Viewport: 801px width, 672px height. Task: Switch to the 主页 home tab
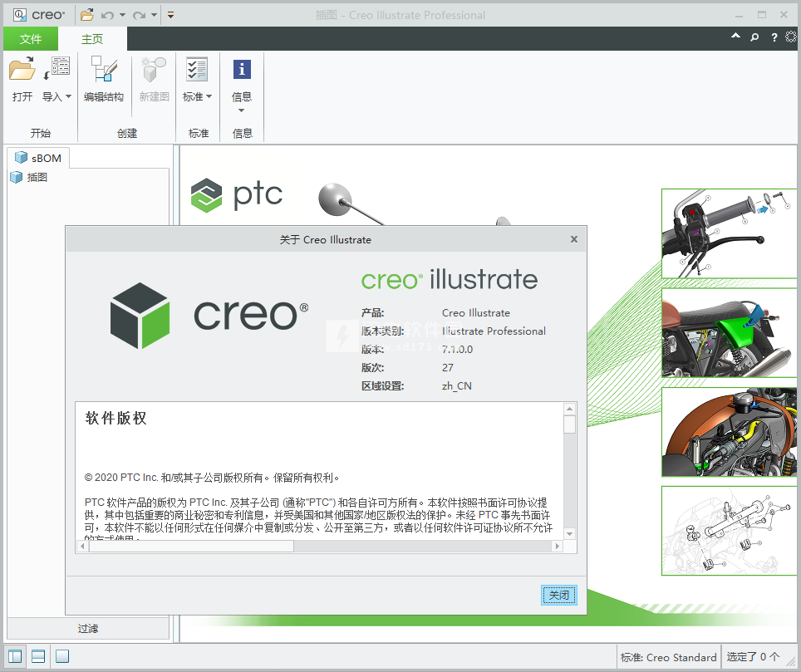point(92,39)
